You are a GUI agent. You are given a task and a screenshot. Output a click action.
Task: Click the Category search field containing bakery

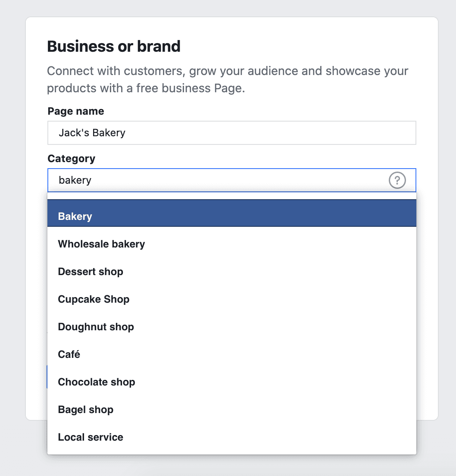216,180
